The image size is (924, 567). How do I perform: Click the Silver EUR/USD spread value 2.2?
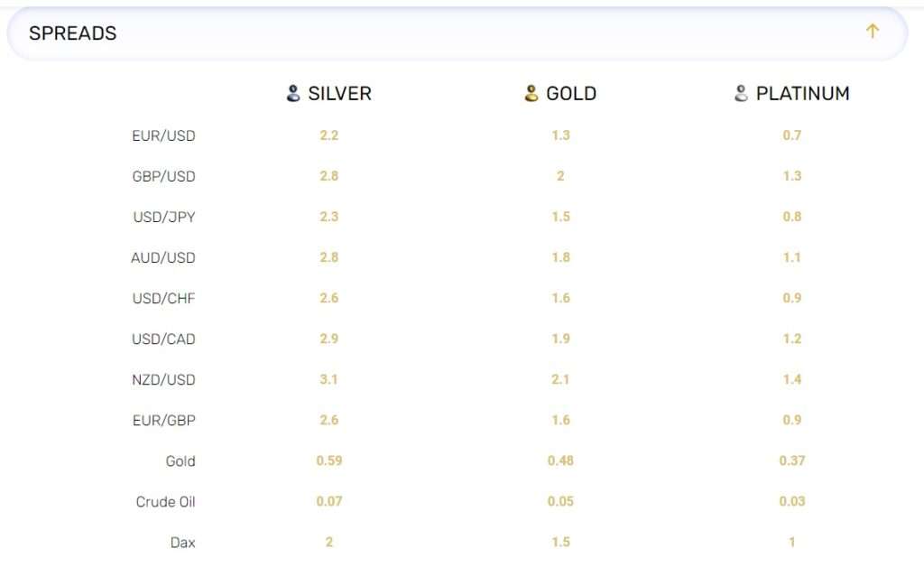[x=328, y=135]
